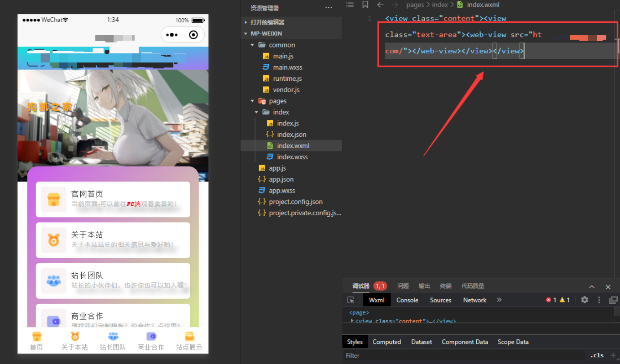The width and height of the screenshot is (620, 364).
Task: Expand the 打开的编辑器 section
Action: (x=246, y=22)
